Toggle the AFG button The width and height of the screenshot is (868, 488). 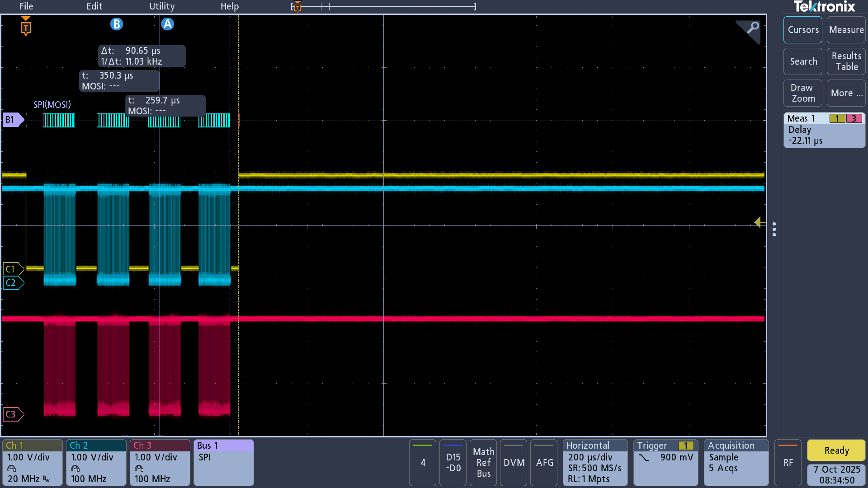[544, 463]
